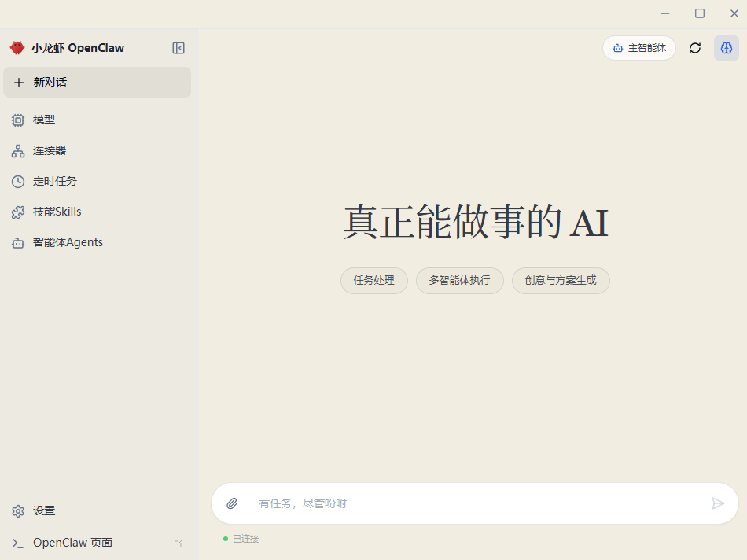Viewport: 747px width, 560px height.
Task: Select the 任务处理 suggestion chip
Action: point(373,281)
